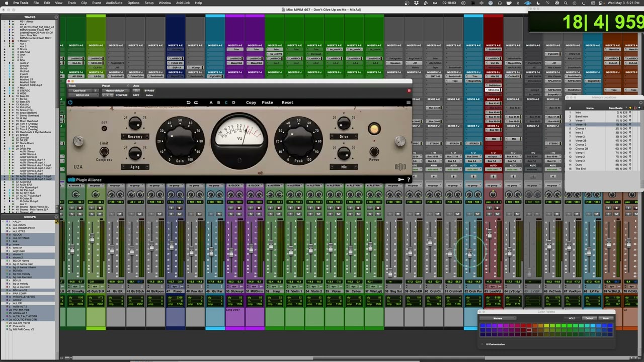Click the plugin power icon in the toolbar
The image size is (644, 362).
(x=70, y=103)
